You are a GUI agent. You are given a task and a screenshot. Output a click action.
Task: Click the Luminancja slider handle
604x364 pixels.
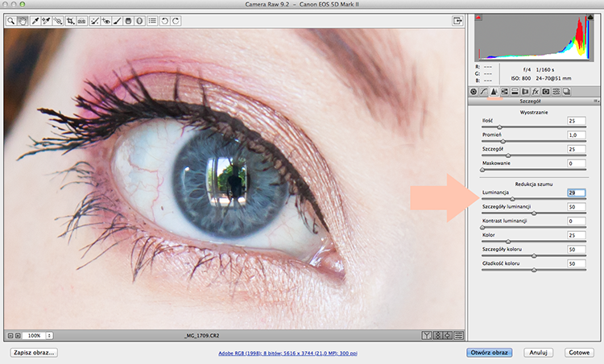click(x=512, y=199)
